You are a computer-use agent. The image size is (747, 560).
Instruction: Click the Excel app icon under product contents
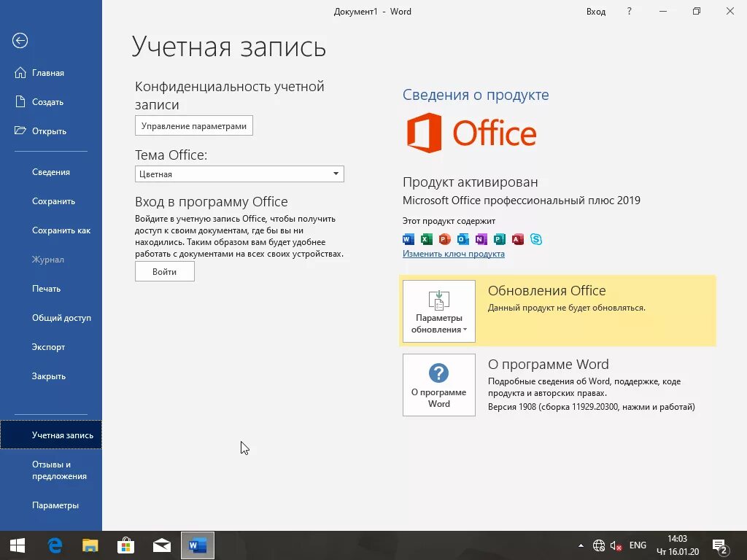point(426,239)
